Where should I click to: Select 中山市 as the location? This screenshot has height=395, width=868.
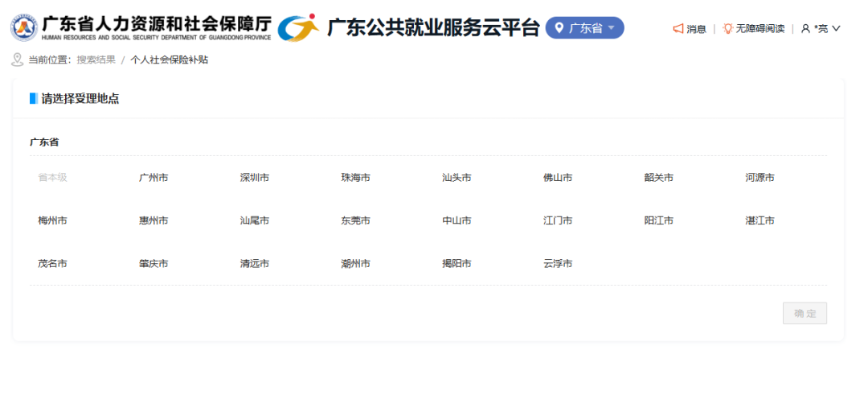pyautogui.click(x=457, y=220)
